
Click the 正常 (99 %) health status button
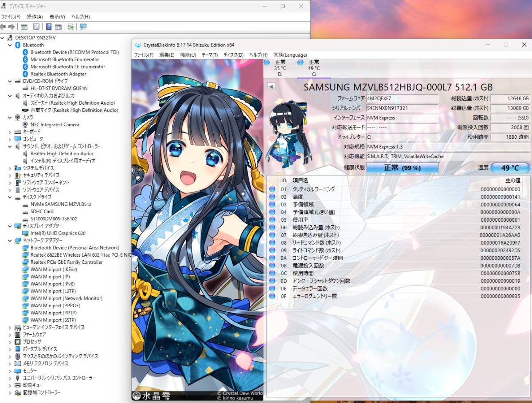tap(402, 168)
